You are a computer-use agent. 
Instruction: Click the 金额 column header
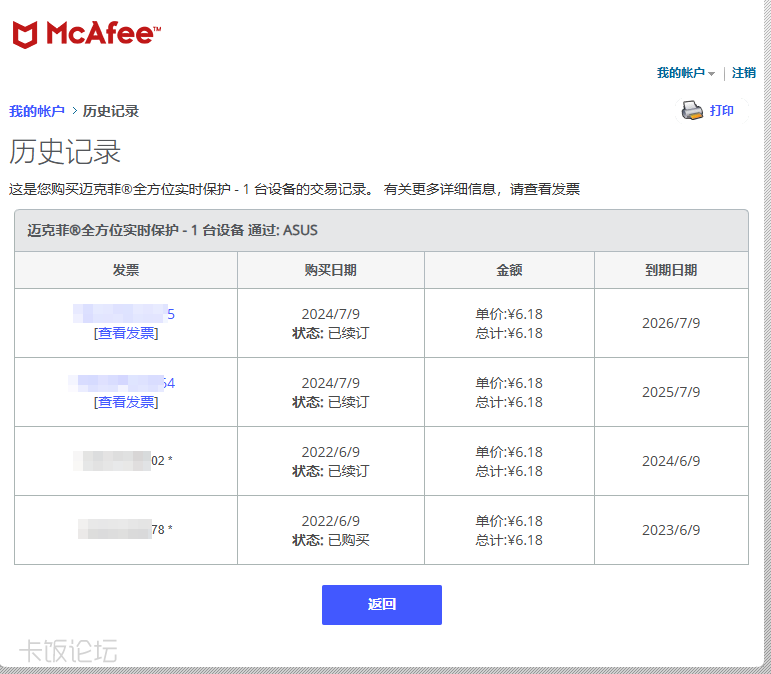pos(509,270)
